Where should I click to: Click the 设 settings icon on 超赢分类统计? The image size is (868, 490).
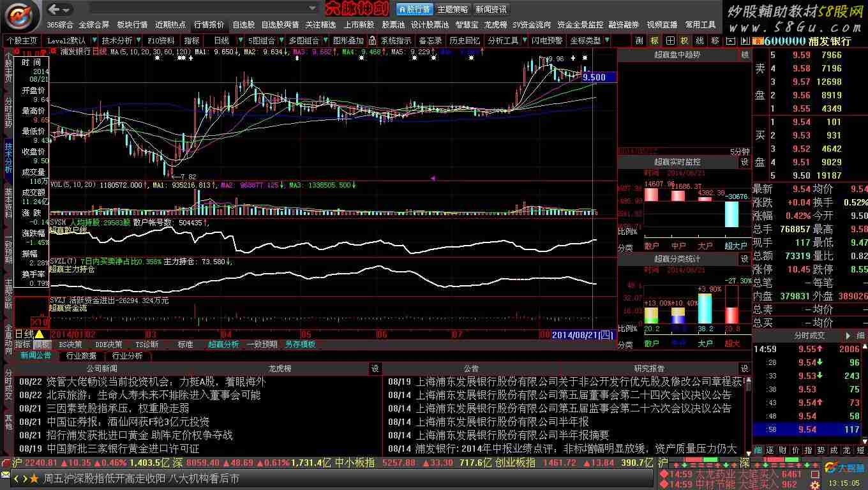[744, 259]
